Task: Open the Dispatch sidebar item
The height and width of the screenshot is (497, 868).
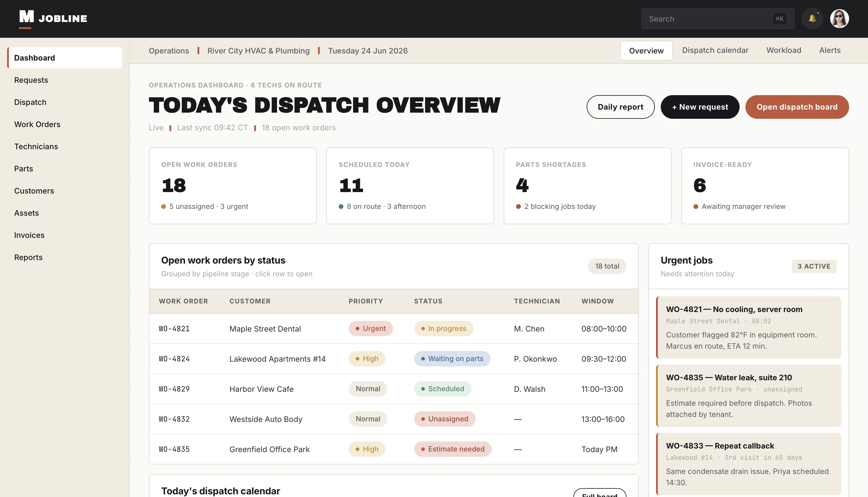Action: click(64, 102)
